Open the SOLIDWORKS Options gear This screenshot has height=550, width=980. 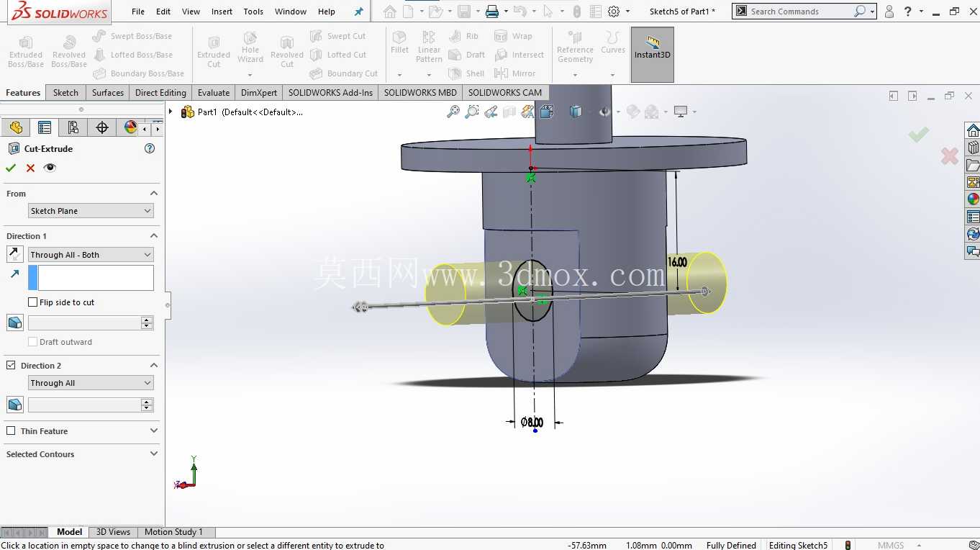pyautogui.click(x=614, y=12)
